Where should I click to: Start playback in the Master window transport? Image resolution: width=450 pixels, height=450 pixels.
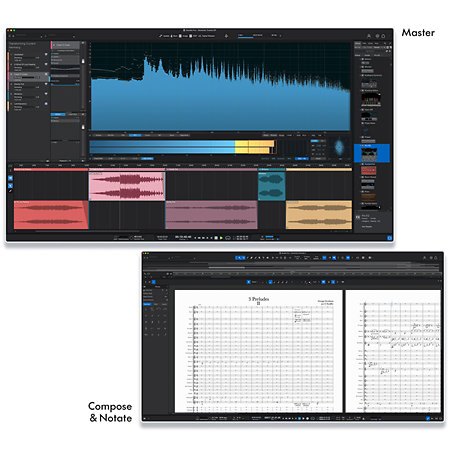tap(221, 238)
